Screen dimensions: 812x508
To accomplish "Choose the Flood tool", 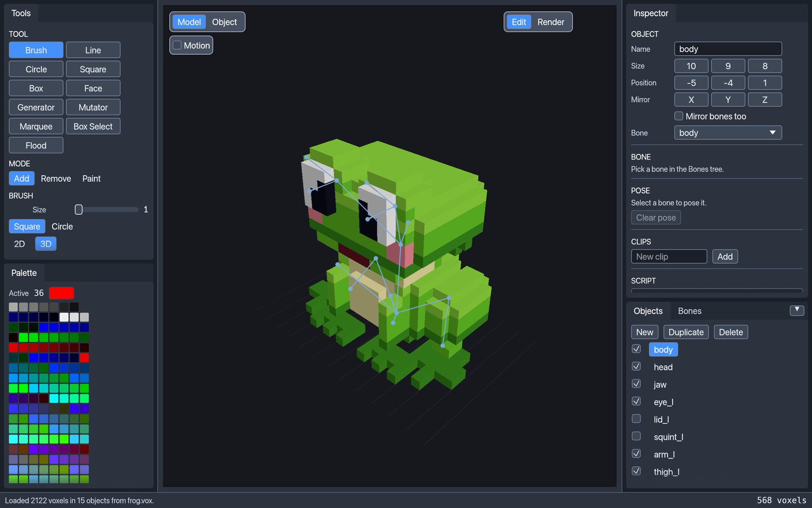I will tap(36, 145).
